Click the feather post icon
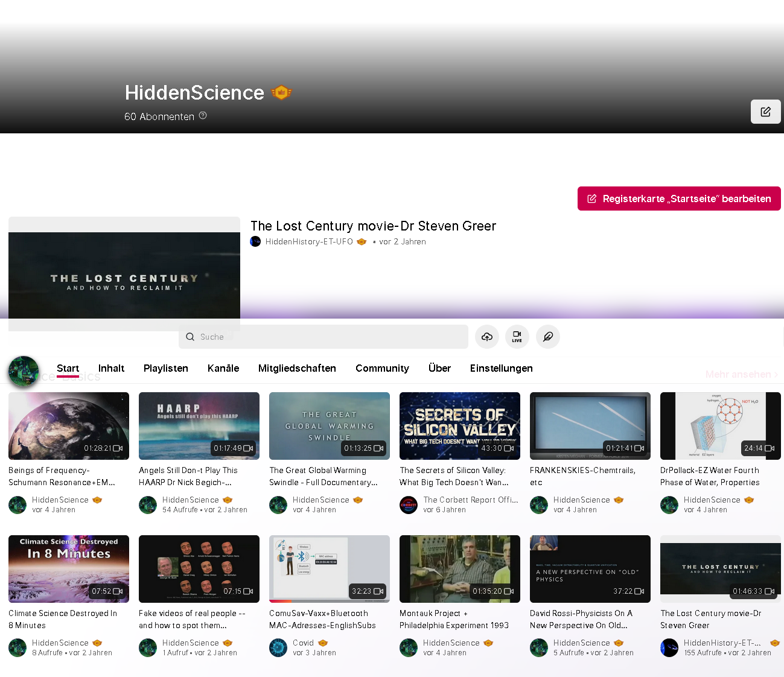The width and height of the screenshot is (784, 677). coord(548,337)
